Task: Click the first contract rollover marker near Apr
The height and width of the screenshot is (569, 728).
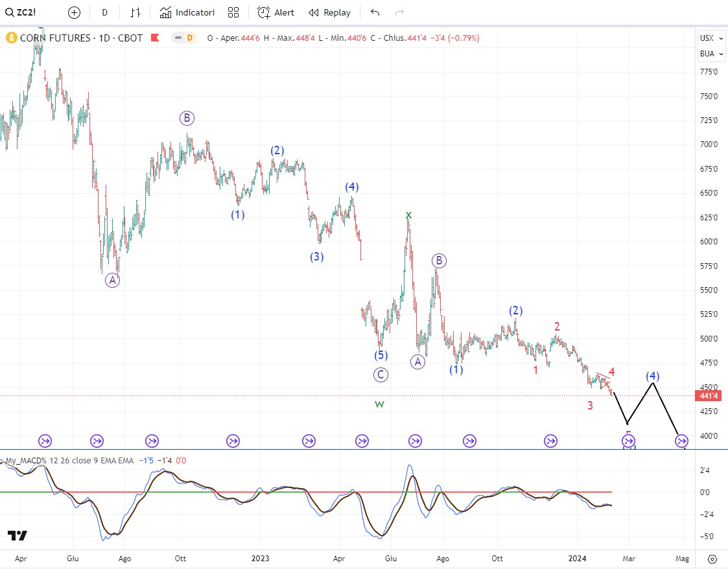Action: [45, 441]
